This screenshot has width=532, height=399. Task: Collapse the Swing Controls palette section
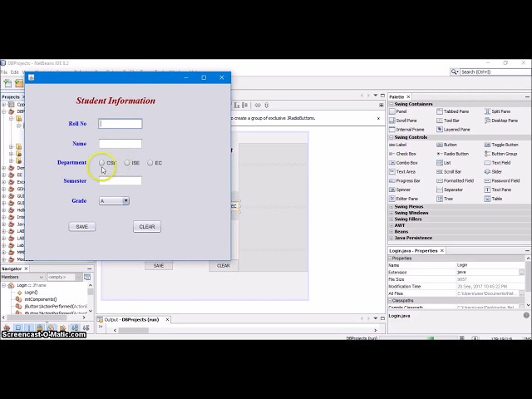(392, 137)
